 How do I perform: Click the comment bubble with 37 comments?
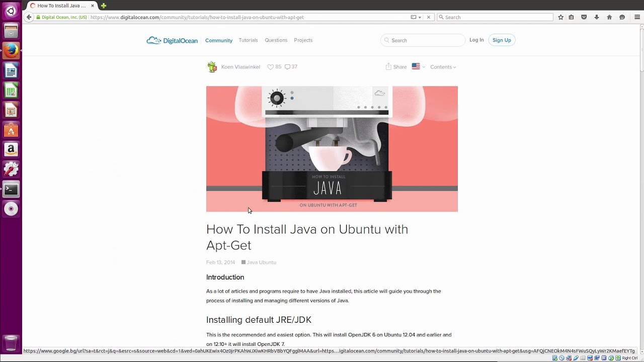coord(291,67)
